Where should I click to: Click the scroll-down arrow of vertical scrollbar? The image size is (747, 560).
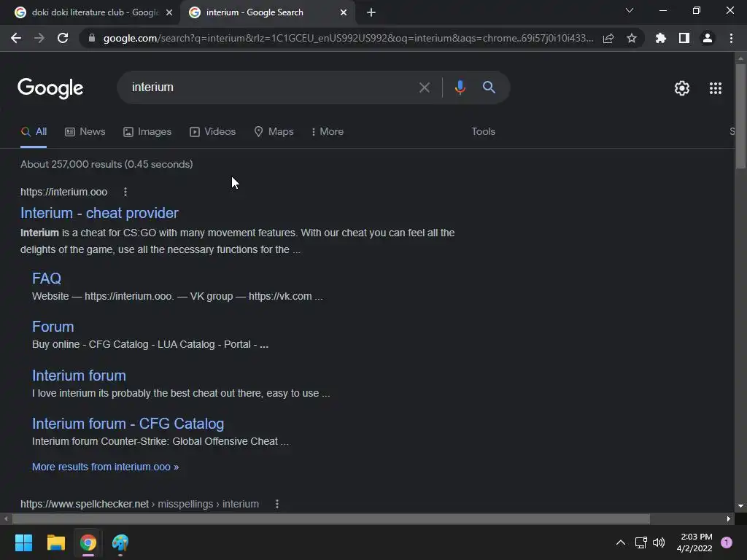[x=740, y=506]
